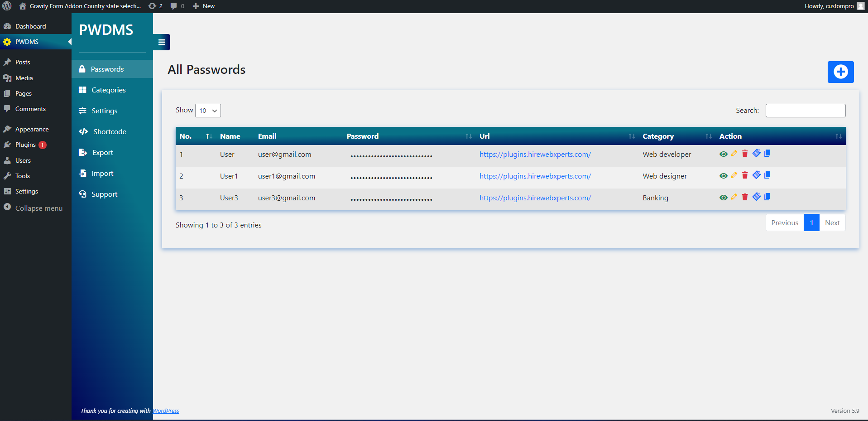Open Support in PWDMS menu
Screen dimensions: 868x421
[112, 194]
